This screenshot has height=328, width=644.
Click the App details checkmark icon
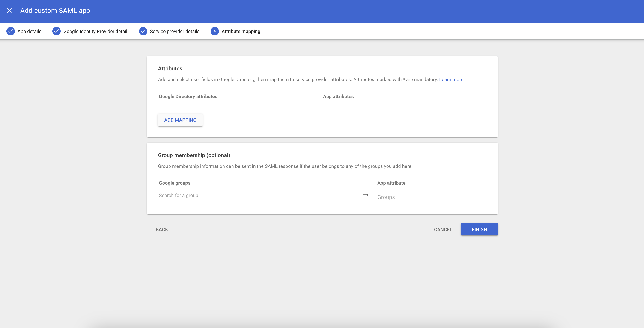(x=11, y=31)
